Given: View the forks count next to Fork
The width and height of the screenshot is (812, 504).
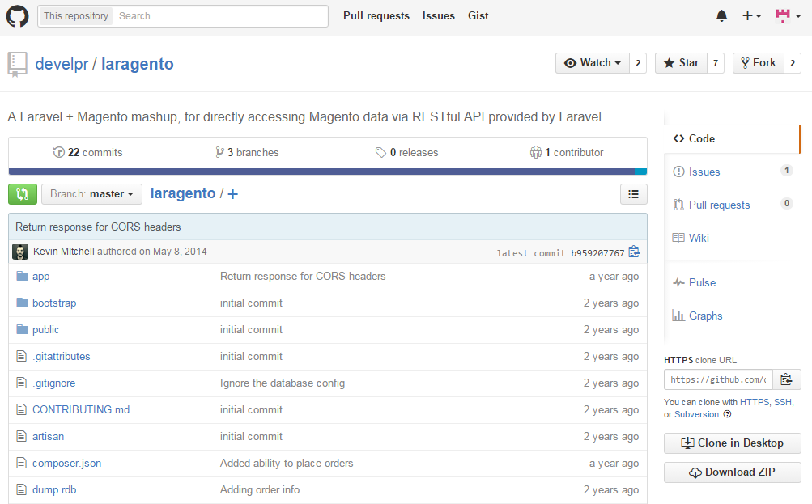Looking at the screenshot, I should [x=793, y=63].
